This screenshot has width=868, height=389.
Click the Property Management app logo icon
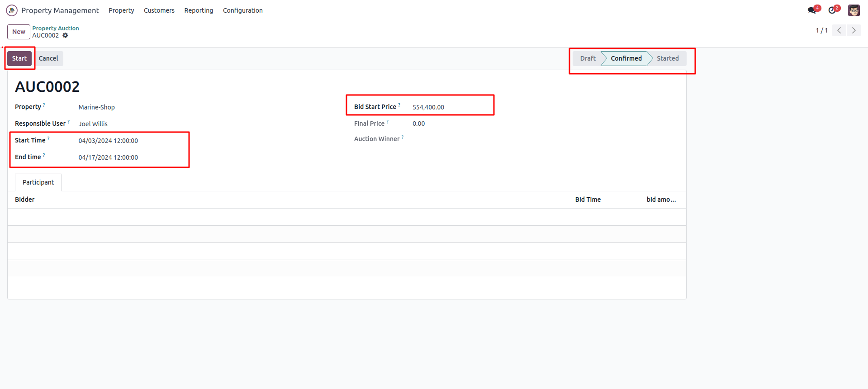tap(12, 10)
